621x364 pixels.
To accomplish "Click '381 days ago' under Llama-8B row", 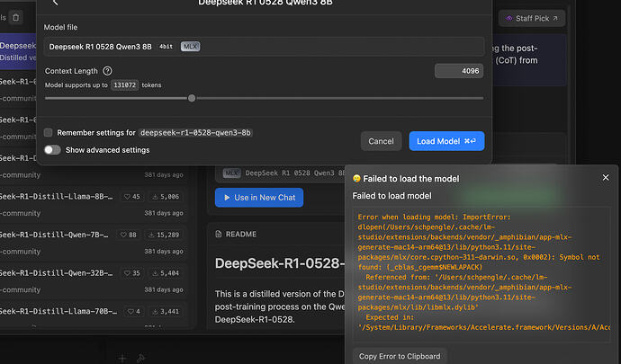I will (164, 213).
